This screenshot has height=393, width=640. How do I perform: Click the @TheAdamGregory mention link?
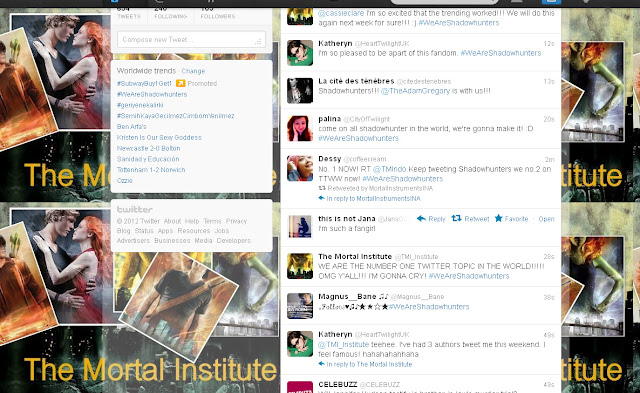point(415,91)
